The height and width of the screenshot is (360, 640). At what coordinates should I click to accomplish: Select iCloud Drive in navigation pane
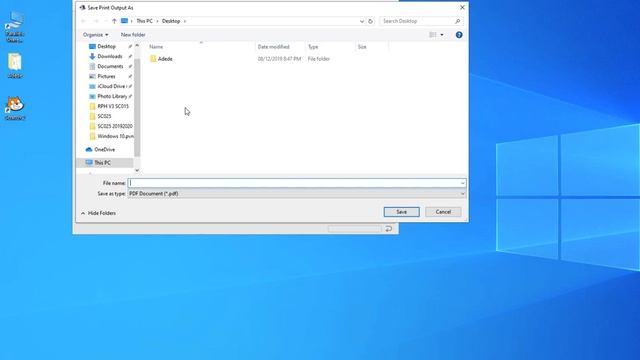click(111, 86)
